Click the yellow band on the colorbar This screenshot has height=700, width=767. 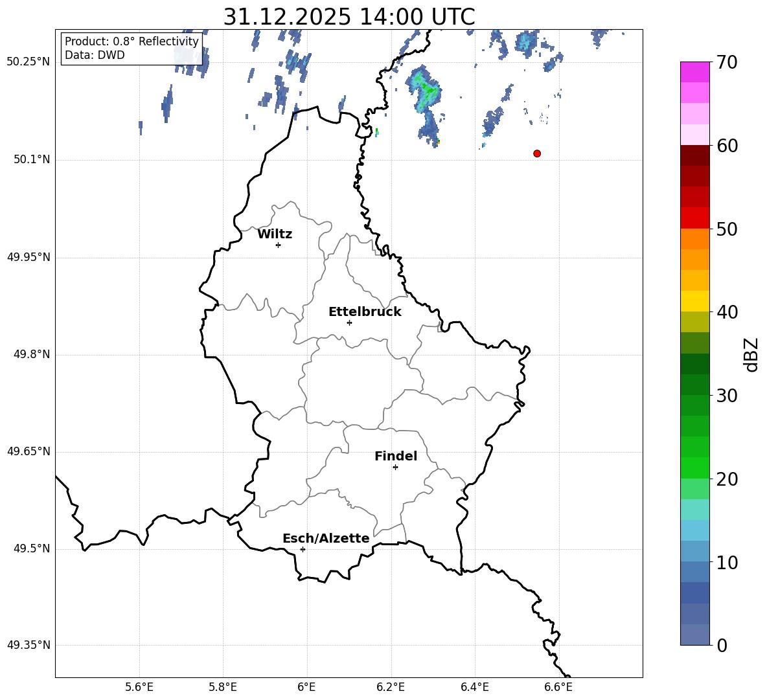click(x=694, y=301)
